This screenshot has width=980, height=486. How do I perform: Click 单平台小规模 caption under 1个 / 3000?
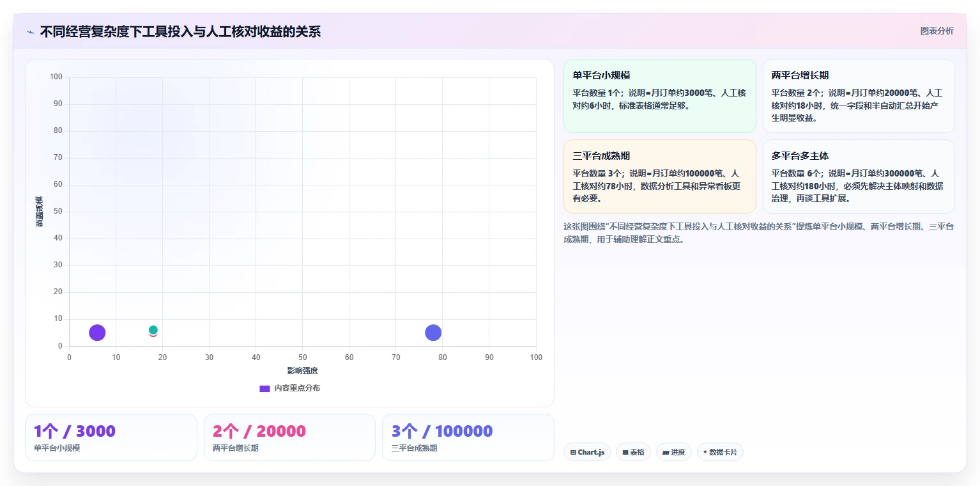[57, 448]
